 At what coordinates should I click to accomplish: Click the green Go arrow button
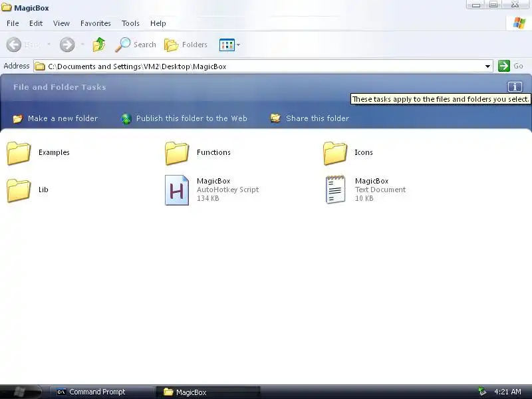[x=504, y=66]
